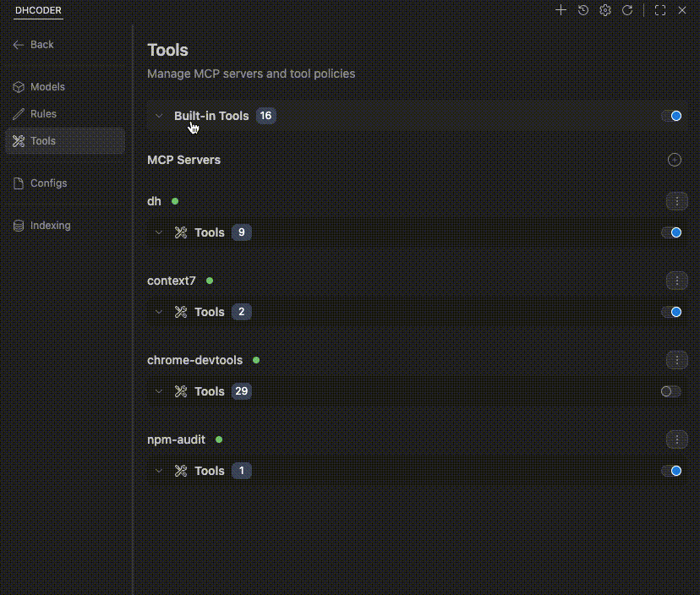700x595 pixels.
Task: Click the plus icon for new session
Action: click(561, 10)
